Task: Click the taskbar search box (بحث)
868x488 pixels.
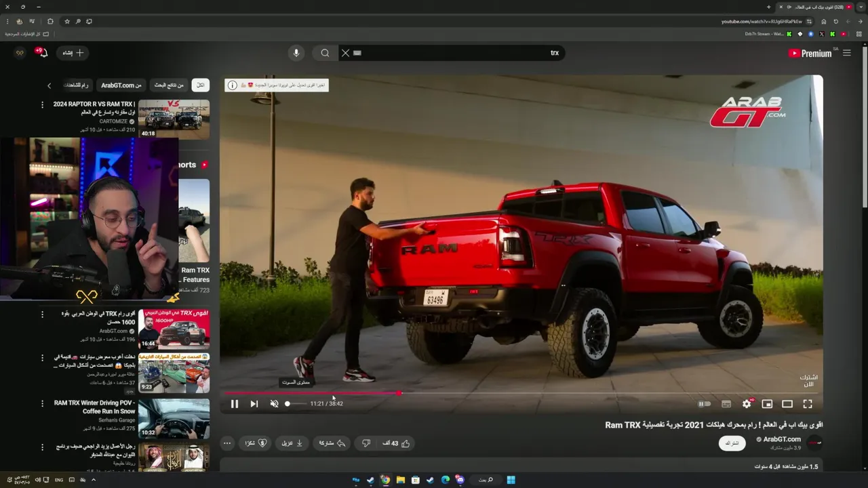Action: click(486, 480)
